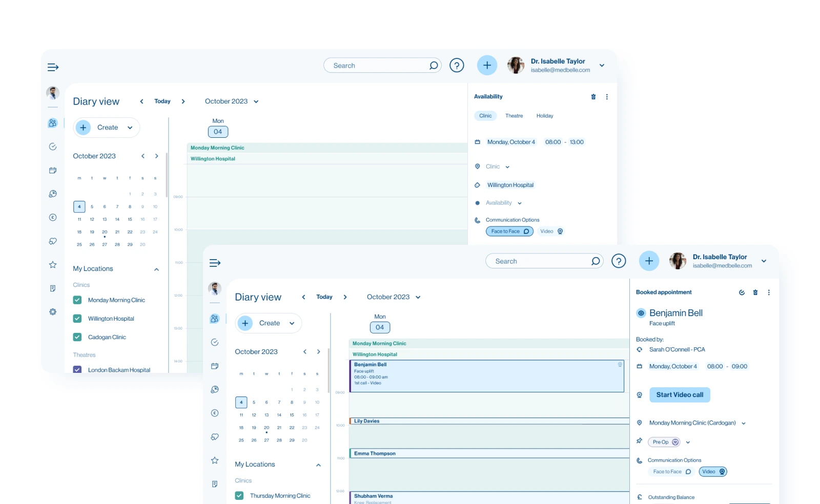Start Video call with Benjamin Bell
This screenshot has height=504, width=820.
click(x=680, y=395)
